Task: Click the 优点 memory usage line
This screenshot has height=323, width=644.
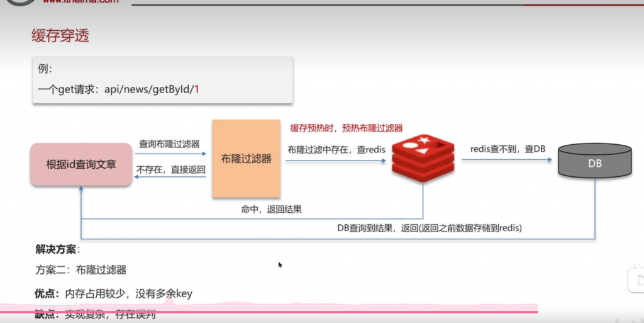Action: coord(113,293)
